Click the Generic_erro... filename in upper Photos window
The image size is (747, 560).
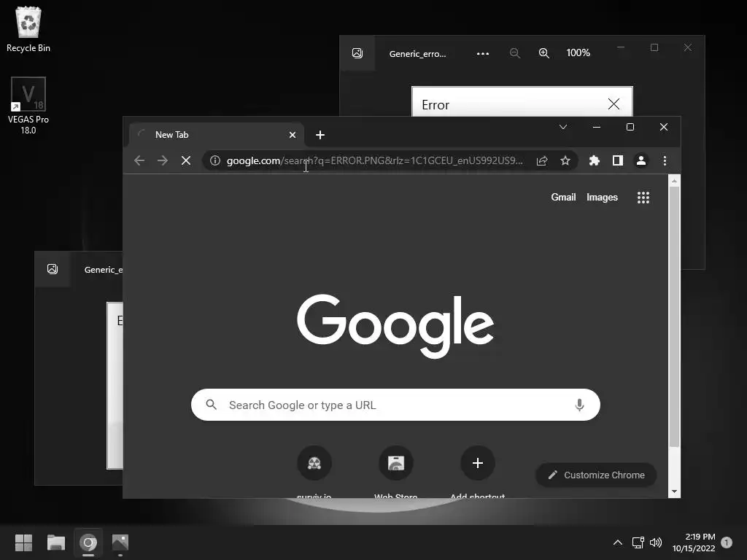pyautogui.click(x=417, y=54)
